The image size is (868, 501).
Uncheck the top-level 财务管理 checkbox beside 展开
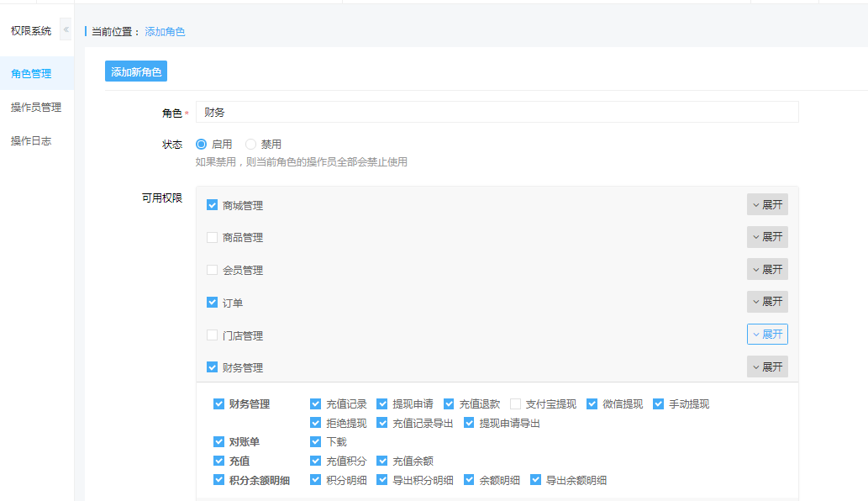[x=212, y=367]
